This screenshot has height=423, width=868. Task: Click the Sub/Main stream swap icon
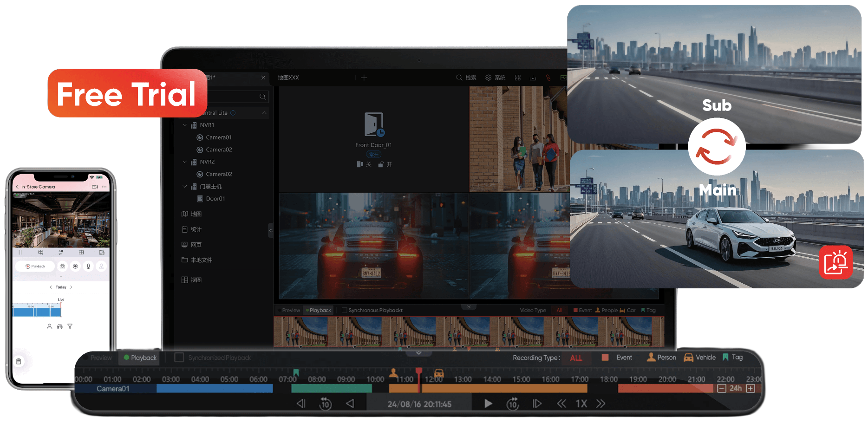coord(717,147)
